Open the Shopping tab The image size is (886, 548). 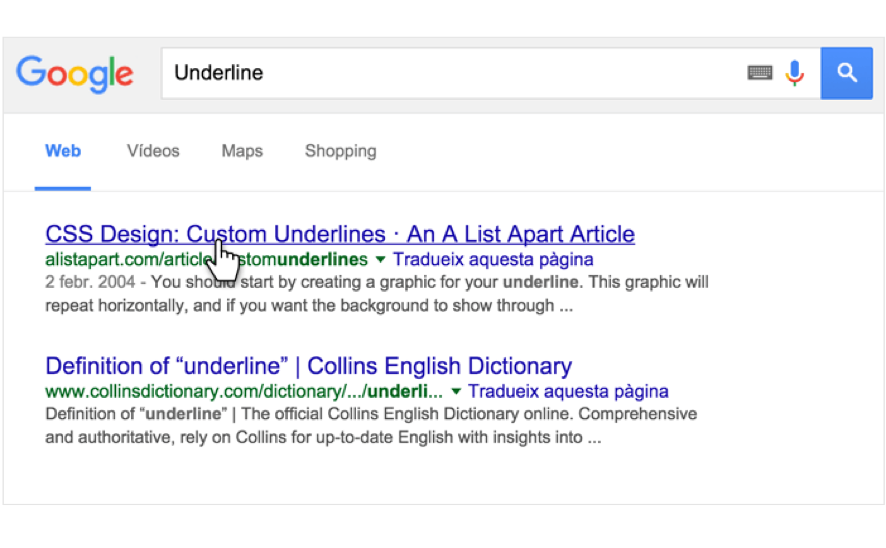point(341,151)
